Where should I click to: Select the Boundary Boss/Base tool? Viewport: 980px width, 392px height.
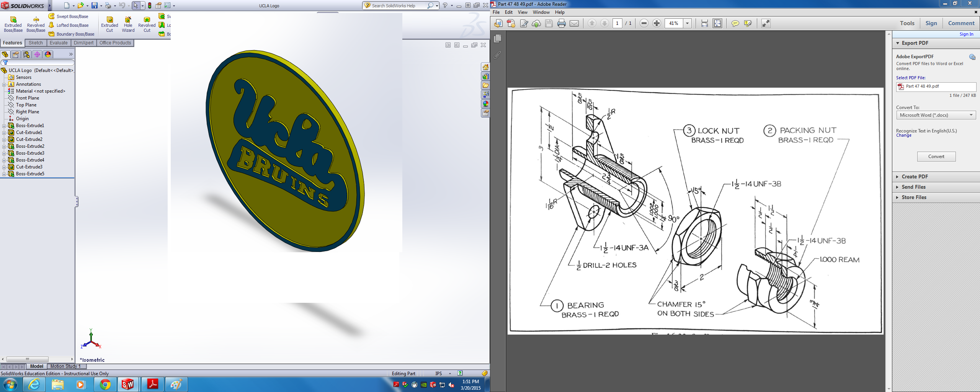click(x=71, y=34)
